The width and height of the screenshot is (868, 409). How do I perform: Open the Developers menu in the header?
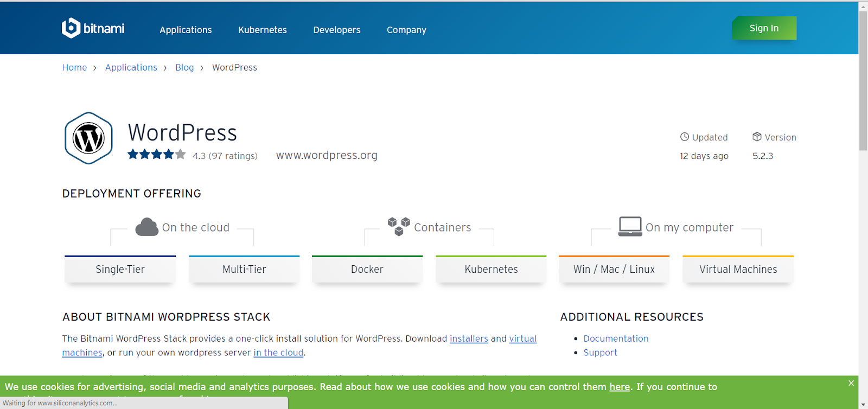pos(337,30)
